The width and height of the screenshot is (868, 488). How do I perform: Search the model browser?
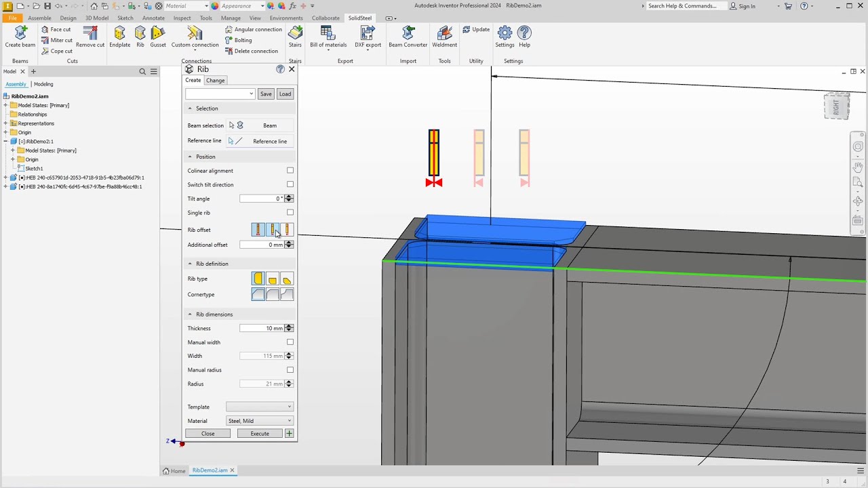tap(142, 71)
